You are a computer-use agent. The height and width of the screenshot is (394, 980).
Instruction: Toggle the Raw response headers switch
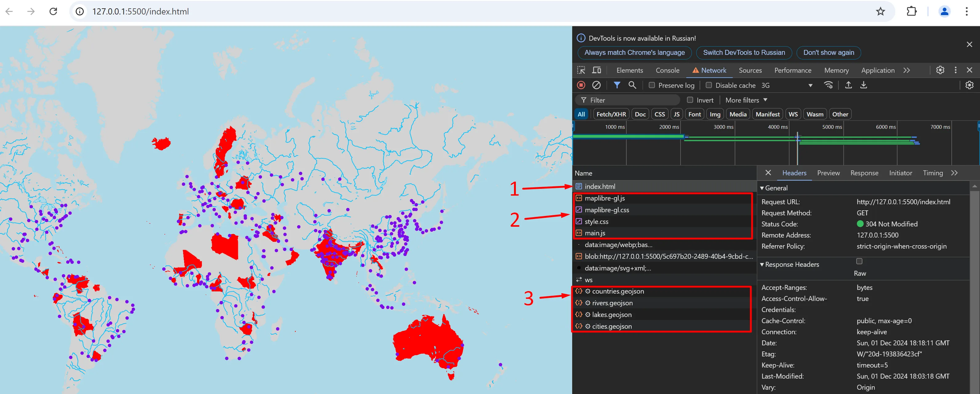coord(859,261)
